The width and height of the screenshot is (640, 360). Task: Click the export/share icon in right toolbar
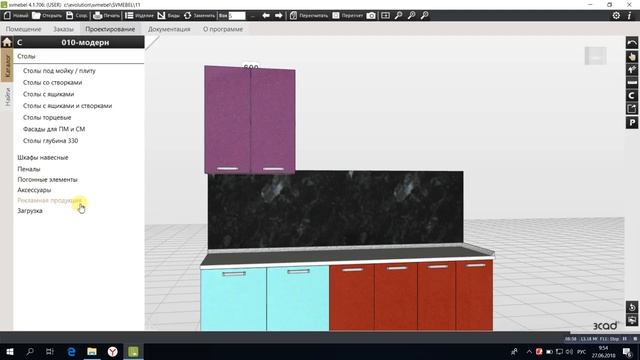[632, 109]
